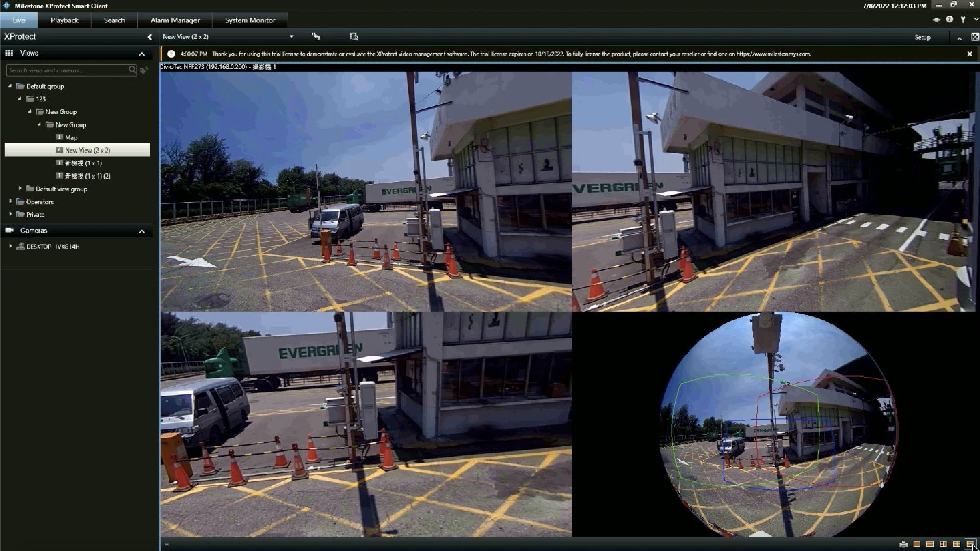Select New View (2 x 2) item

click(77, 150)
